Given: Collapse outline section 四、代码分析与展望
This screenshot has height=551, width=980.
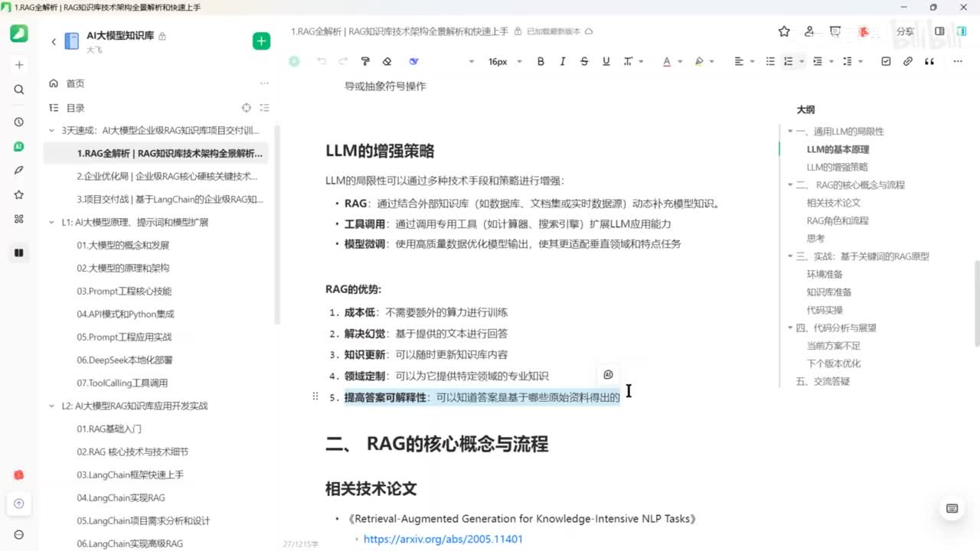Looking at the screenshot, I should coord(790,328).
